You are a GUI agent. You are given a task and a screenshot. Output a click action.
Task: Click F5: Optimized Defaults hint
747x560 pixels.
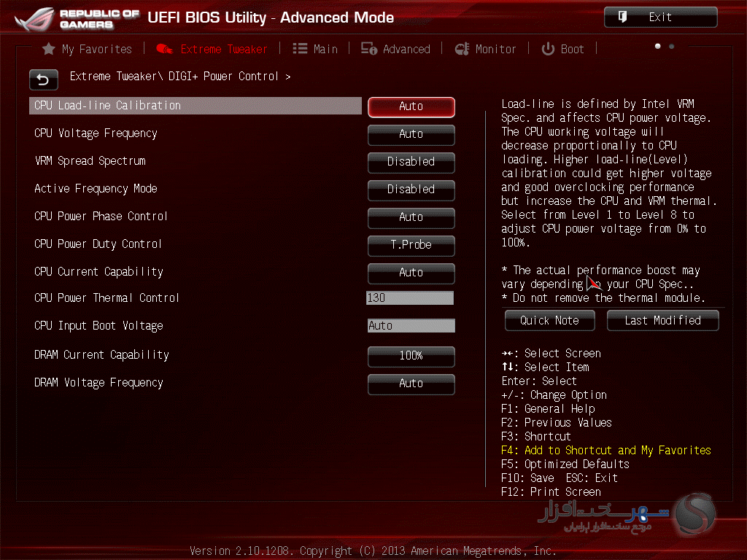pos(565,464)
